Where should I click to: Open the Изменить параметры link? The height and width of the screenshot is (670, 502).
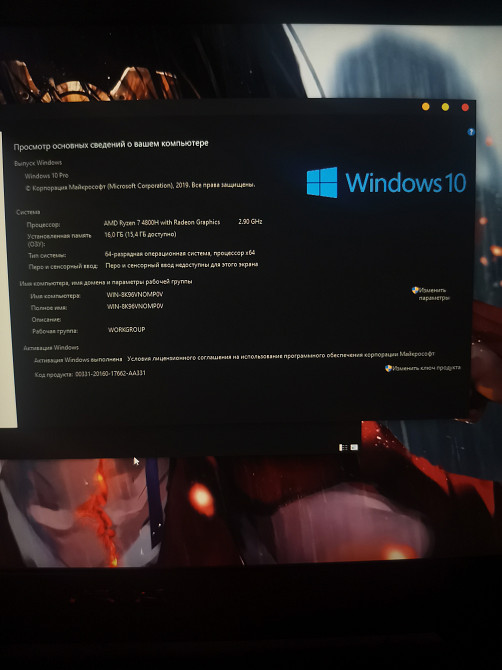(434, 294)
